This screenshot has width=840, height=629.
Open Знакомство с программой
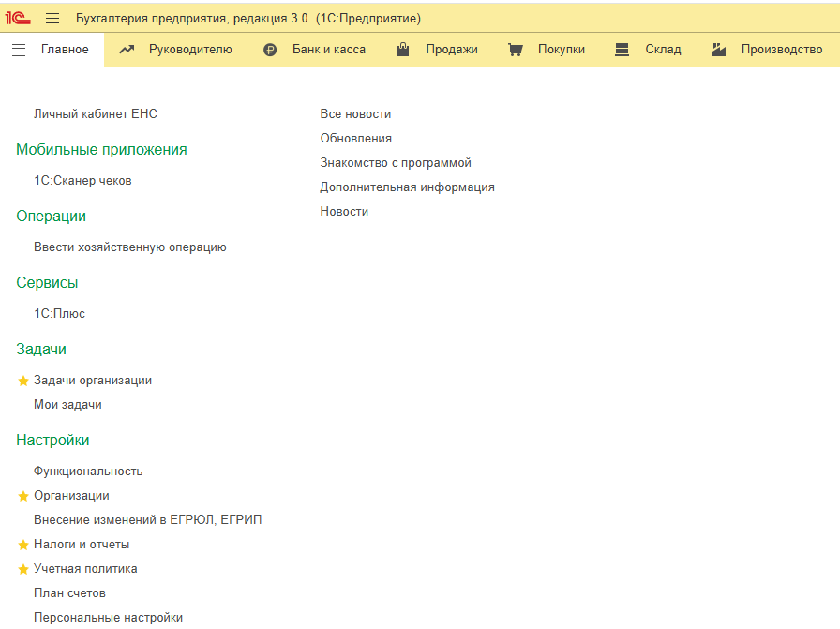396,163
